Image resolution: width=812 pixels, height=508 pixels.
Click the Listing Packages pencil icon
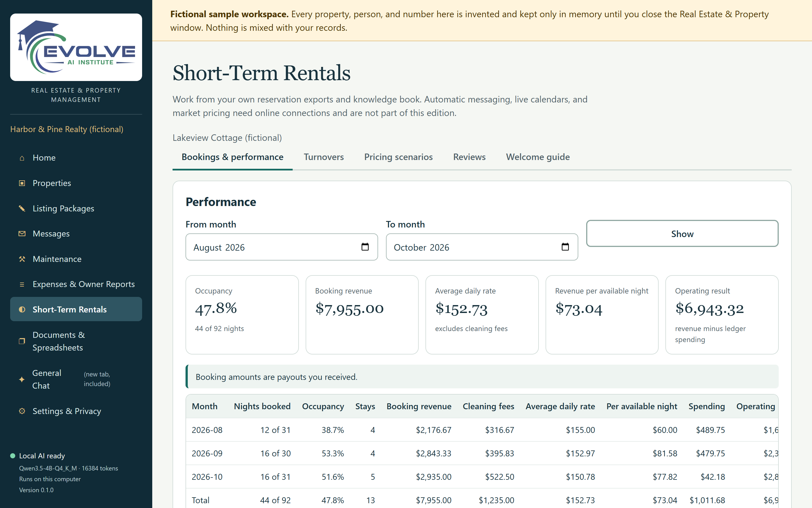(x=22, y=208)
